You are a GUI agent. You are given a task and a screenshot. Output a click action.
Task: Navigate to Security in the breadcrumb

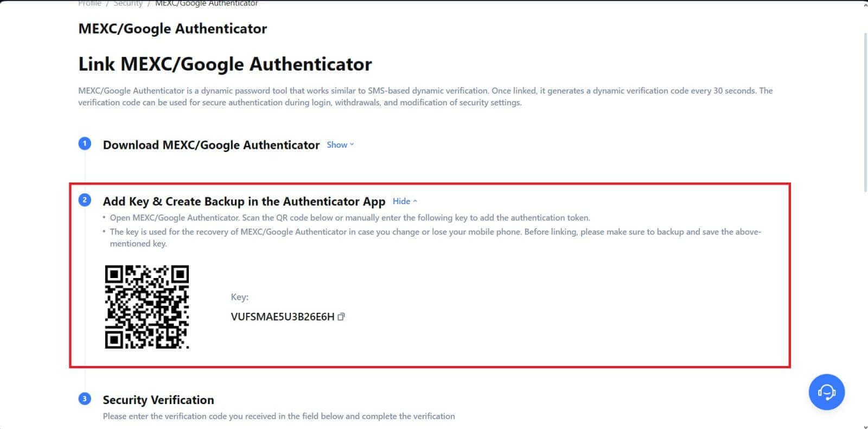pos(128,3)
